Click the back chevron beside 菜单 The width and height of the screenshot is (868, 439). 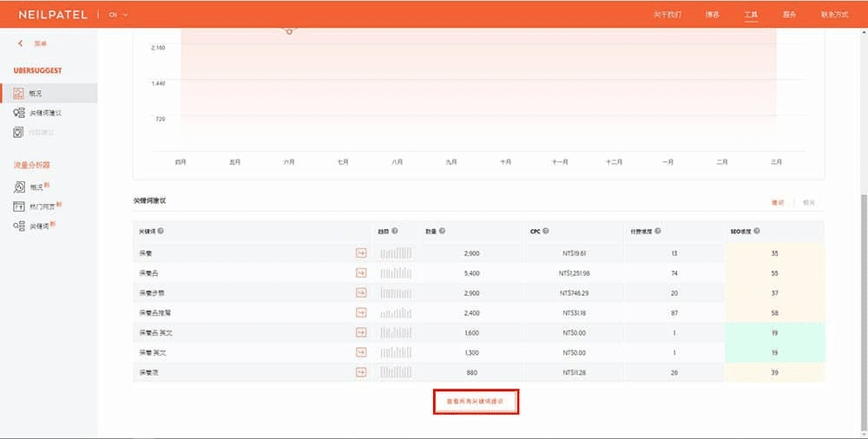pos(21,43)
